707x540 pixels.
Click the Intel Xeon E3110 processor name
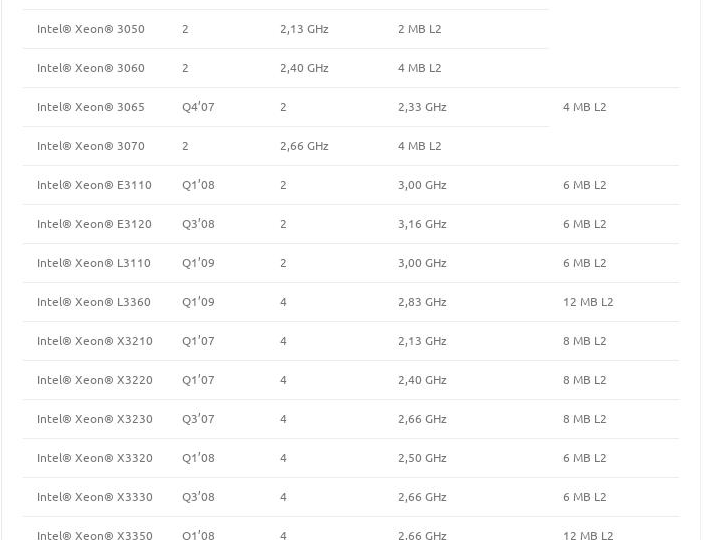click(x=94, y=185)
